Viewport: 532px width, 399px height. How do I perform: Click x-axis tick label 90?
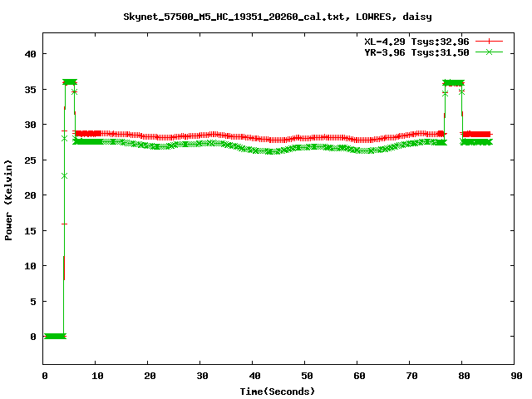tap(516, 376)
